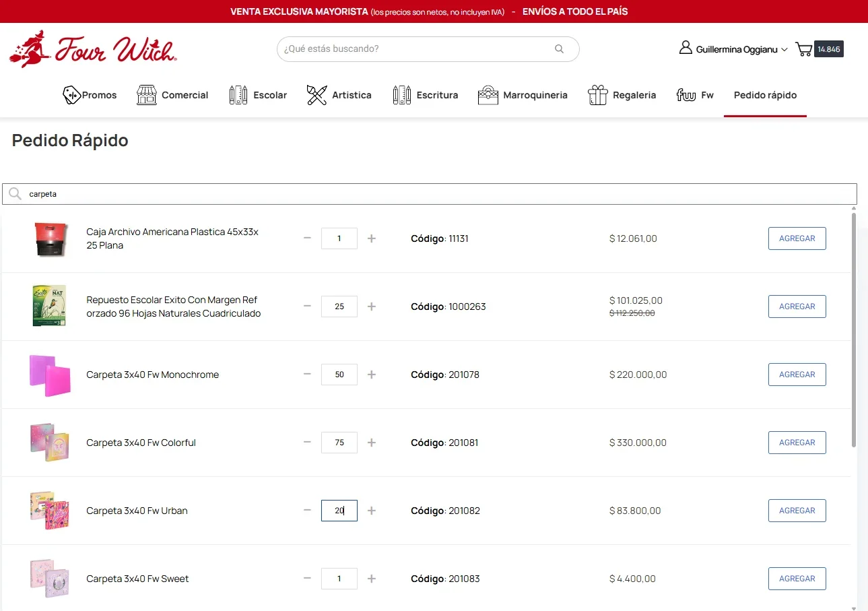This screenshot has width=868, height=611.
Task: Open Carpeta 3x40 Fw Colorful thumbnail
Action: click(50, 443)
